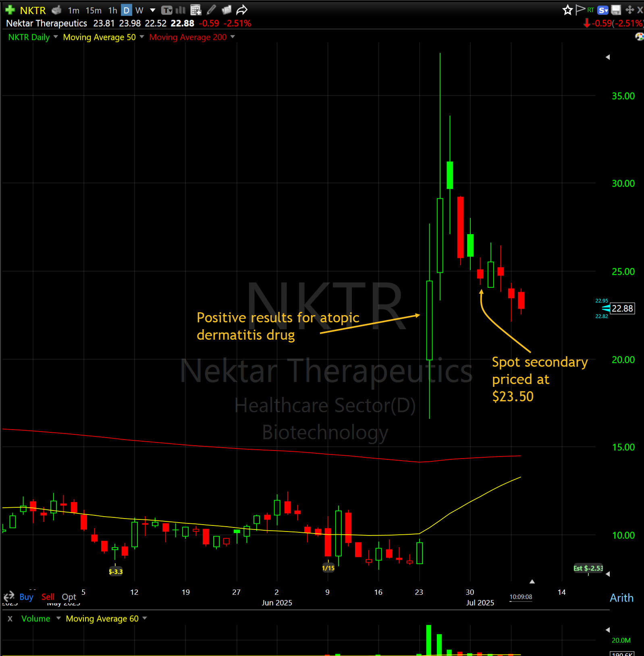Expand the Moving Average 200 dropdown arrow
644x656 pixels.
233,37
